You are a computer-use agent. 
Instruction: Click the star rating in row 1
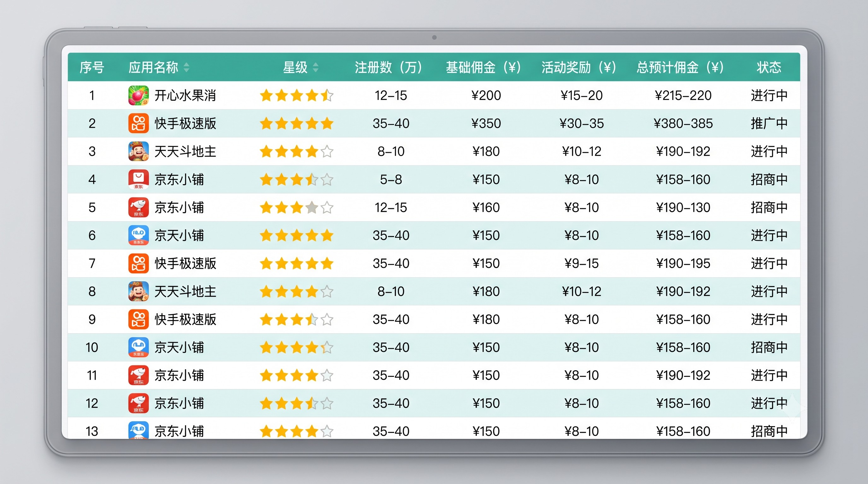(x=296, y=95)
